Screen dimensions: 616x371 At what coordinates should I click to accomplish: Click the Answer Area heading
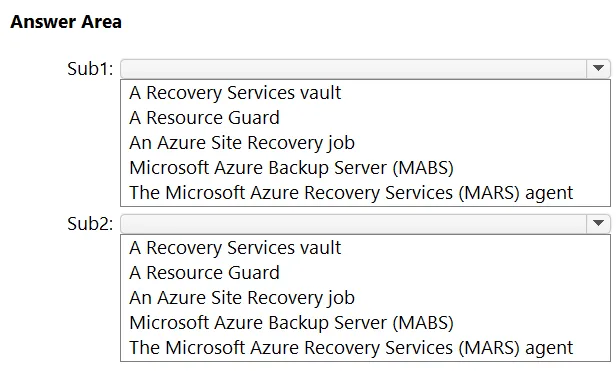point(66,22)
